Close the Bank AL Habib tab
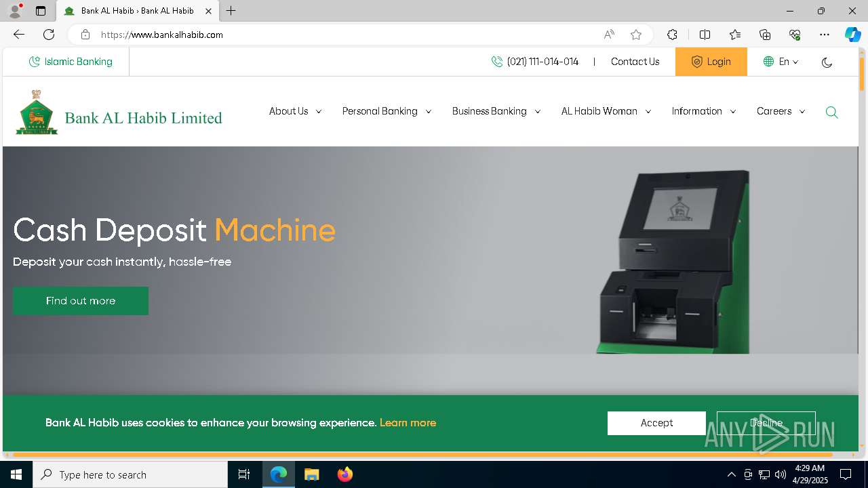 coord(208,11)
